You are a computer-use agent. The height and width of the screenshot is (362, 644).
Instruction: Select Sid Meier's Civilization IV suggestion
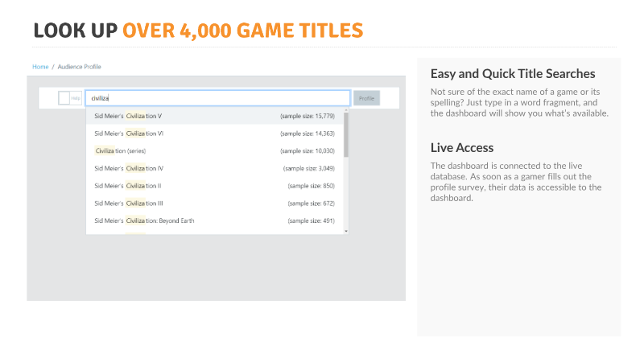(215, 168)
